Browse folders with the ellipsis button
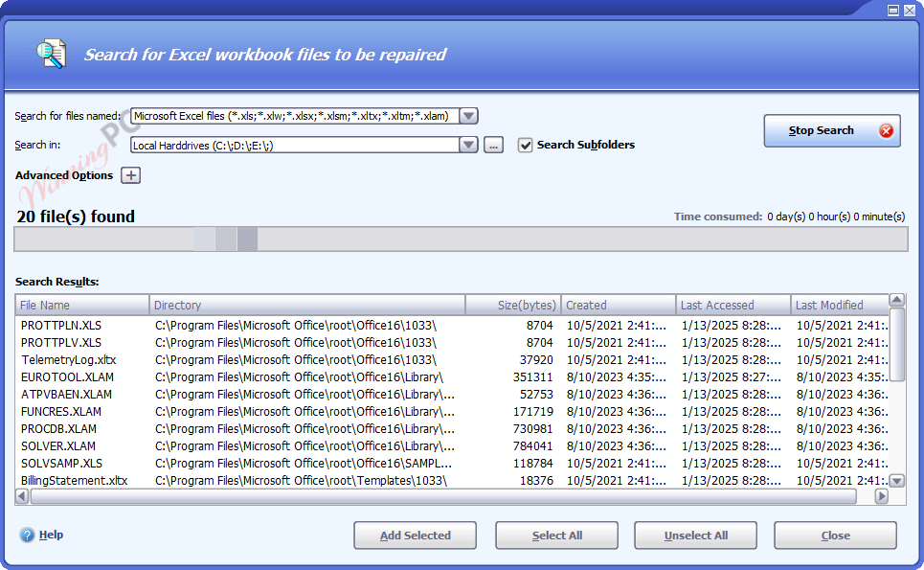Image resolution: width=924 pixels, height=570 pixels. [493, 145]
